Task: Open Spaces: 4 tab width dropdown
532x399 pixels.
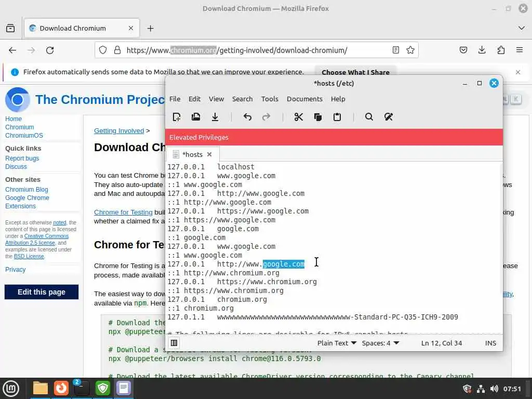Action: [380, 343]
